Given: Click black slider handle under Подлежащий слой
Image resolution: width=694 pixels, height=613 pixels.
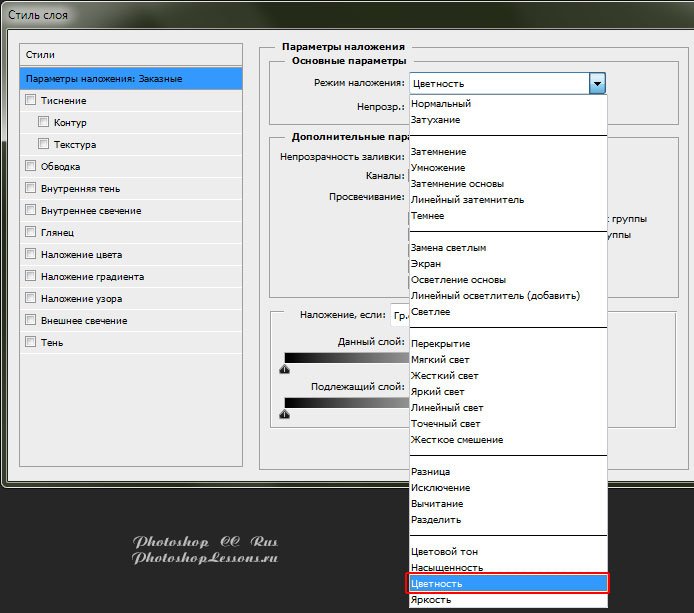Looking at the screenshot, I should tap(285, 413).
